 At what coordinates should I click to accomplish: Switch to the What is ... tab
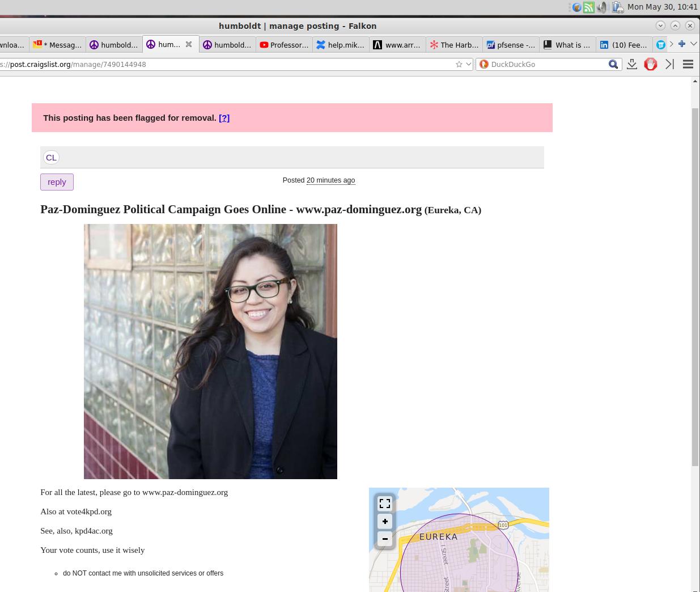click(x=567, y=45)
